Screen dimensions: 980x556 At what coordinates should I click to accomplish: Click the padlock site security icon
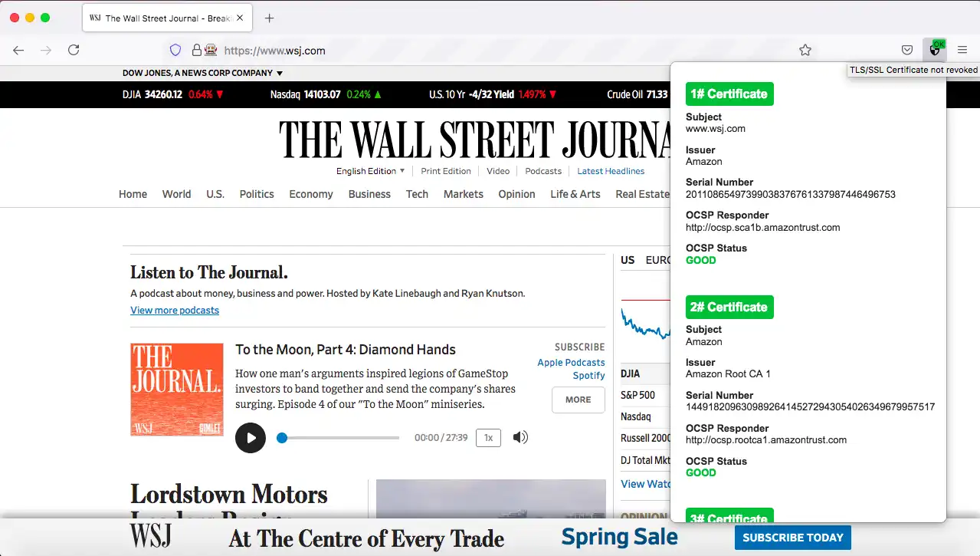pos(196,50)
